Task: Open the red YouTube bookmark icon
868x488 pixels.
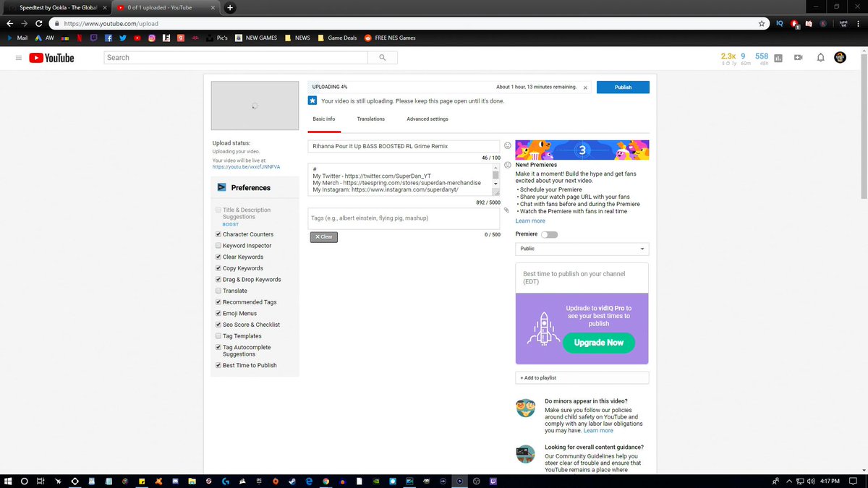Action: point(137,38)
